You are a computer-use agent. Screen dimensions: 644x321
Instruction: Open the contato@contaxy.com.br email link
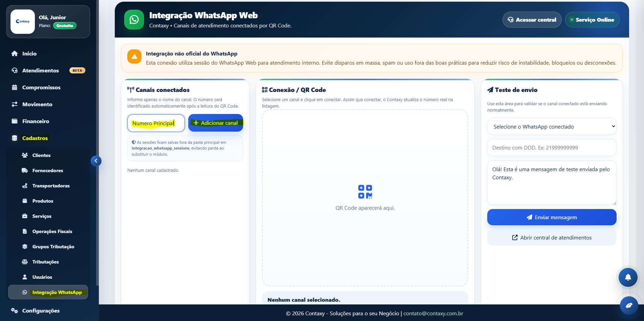(433, 313)
